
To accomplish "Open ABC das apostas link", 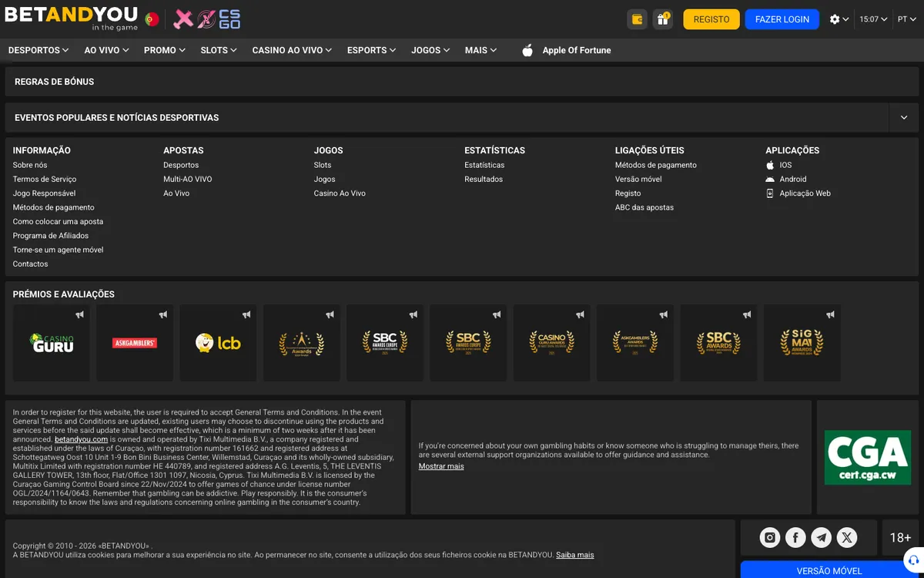I will (x=644, y=207).
